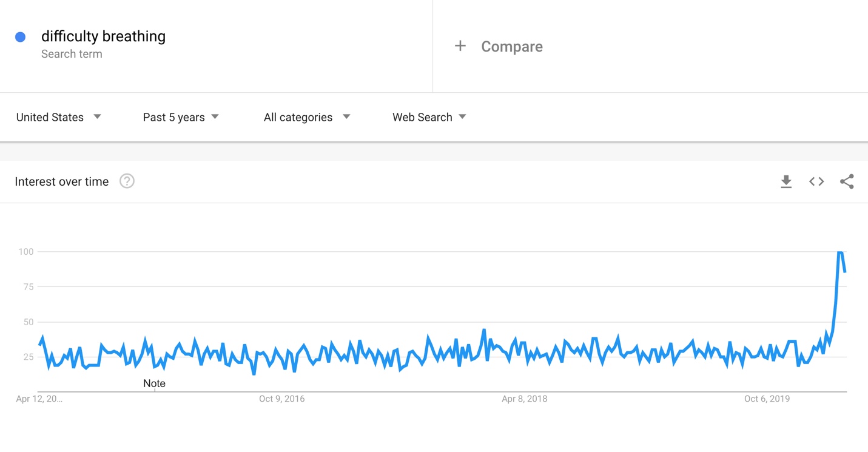Click the arrow next to Web Search
Viewport: 868px width, 452px height.
[462, 116]
